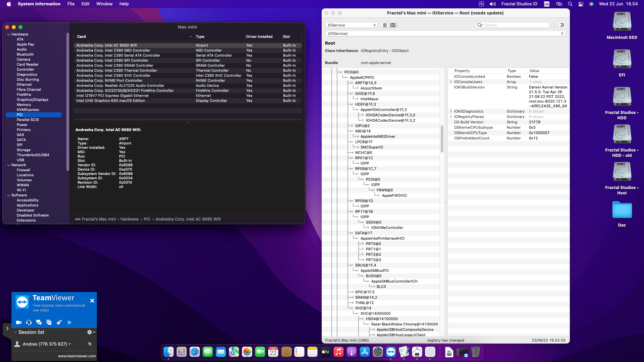The height and width of the screenshot is (362, 644).
Task: Open System Preferences from the dock
Action: tap(378, 352)
